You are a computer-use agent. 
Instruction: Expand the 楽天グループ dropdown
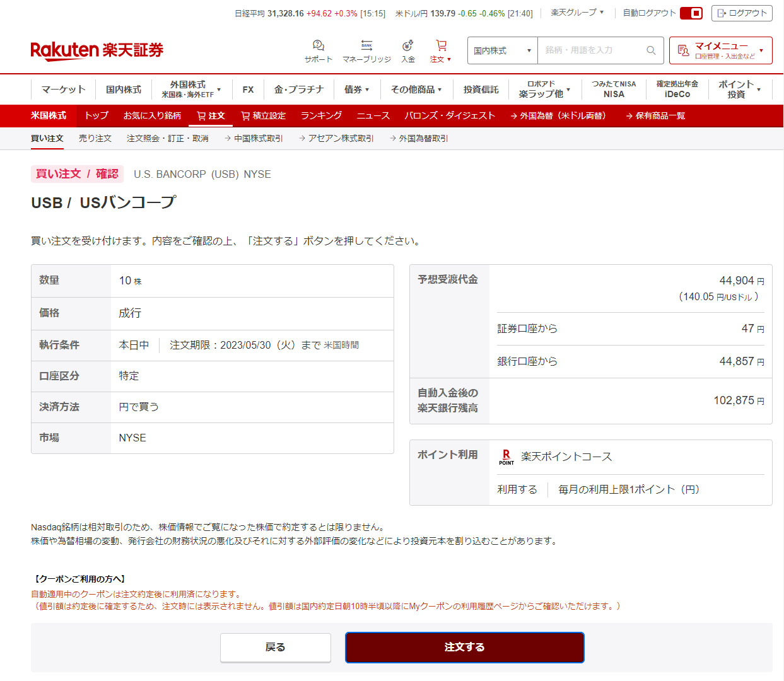click(577, 13)
